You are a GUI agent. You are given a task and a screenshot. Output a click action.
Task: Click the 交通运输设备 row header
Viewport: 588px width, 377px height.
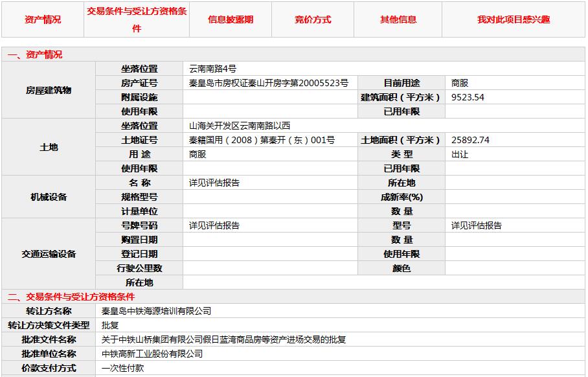(x=49, y=254)
